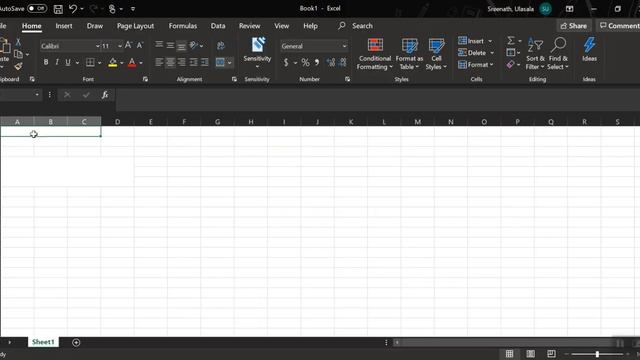Center text horizontally
This screenshot has height=360, width=640.
tap(171, 62)
